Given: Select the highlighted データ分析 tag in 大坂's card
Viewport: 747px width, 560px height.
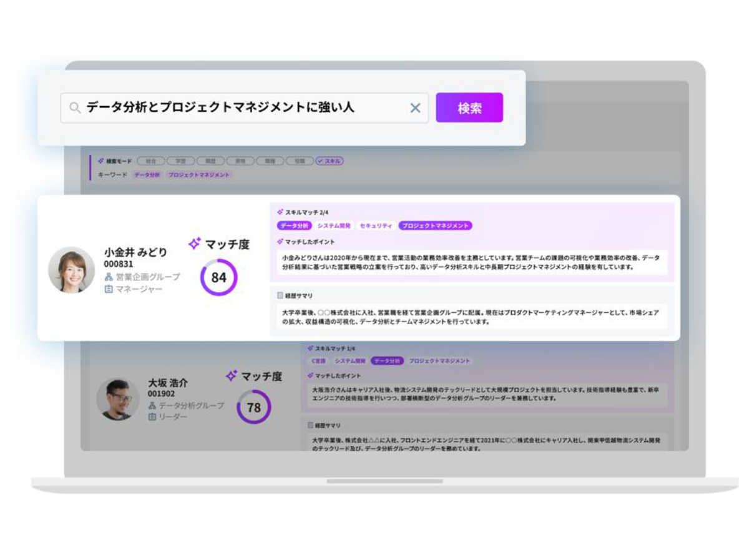Looking at the screenshot, I should tap(388, 361).
